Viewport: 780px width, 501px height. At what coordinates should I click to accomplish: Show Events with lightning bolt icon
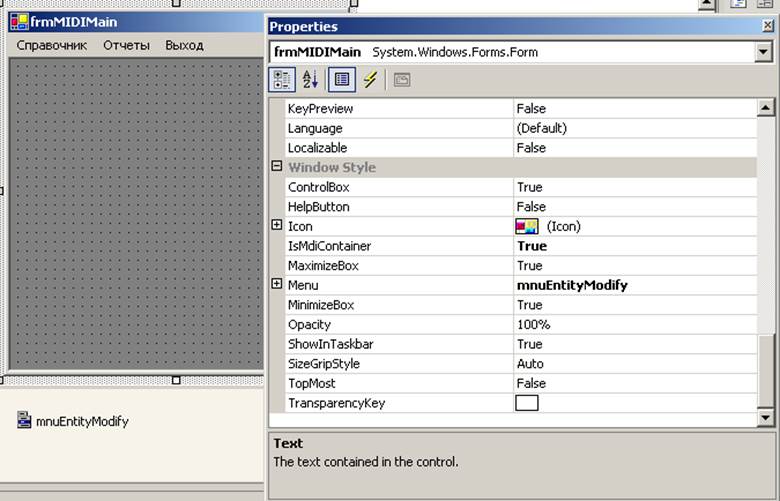coord(370,80)
